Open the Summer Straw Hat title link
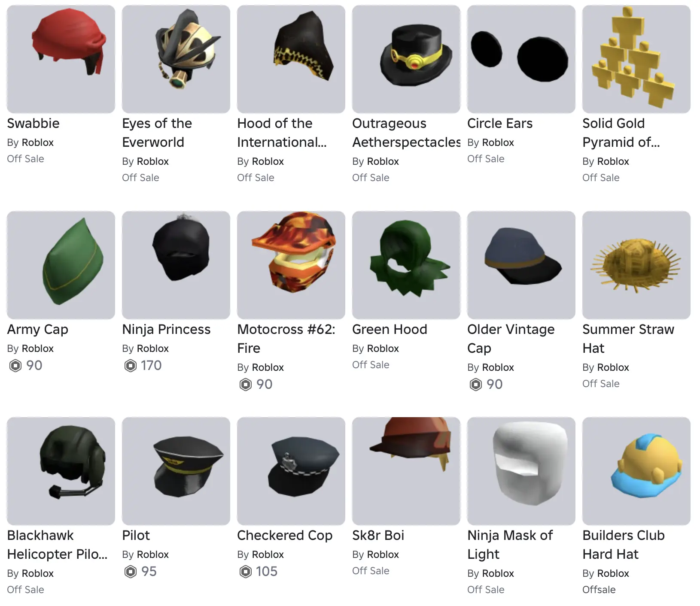The image size is (700, 606). (x=628, y=339)
